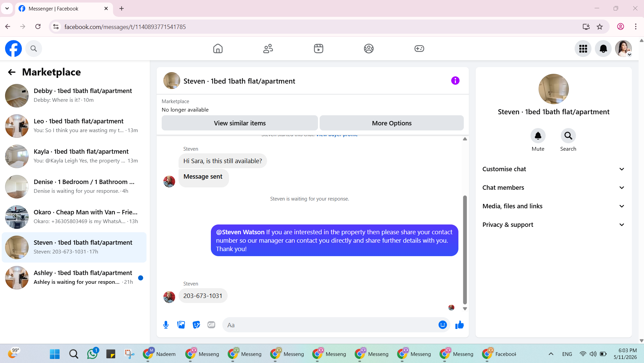This screenshot has width=644, height=363.
Task: Mute the Steven conversation
Action: tap(538, 136)
